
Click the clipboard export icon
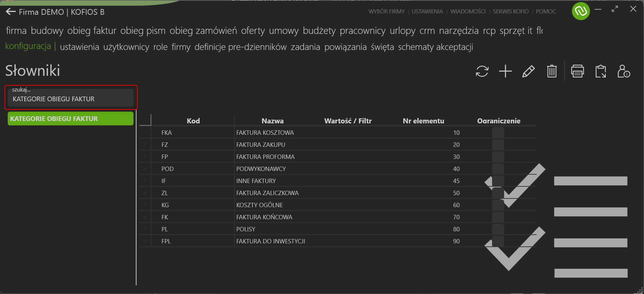point(601,71)
